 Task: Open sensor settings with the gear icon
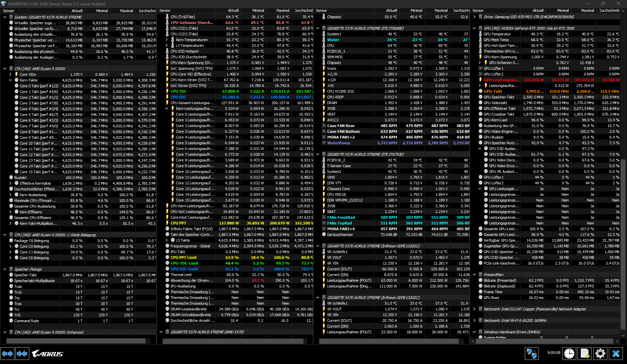point(600,354)
